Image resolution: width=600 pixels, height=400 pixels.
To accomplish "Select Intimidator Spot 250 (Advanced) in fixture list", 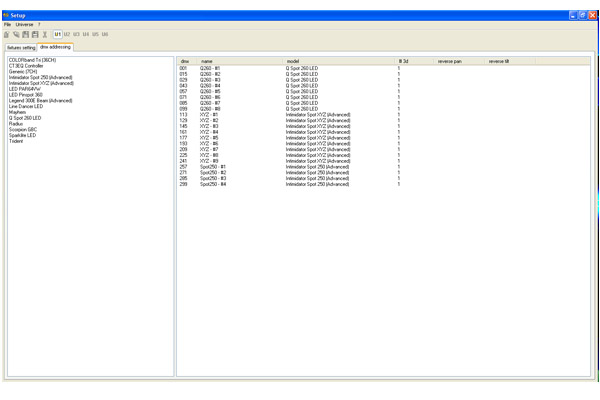I will click(x=41, y=76).
